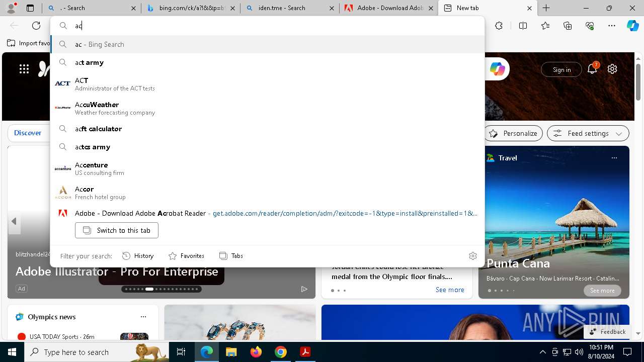Viewport: 644px width, 362px height.
Task: Click the Switch to this tab button
Action: click(117, 230)
